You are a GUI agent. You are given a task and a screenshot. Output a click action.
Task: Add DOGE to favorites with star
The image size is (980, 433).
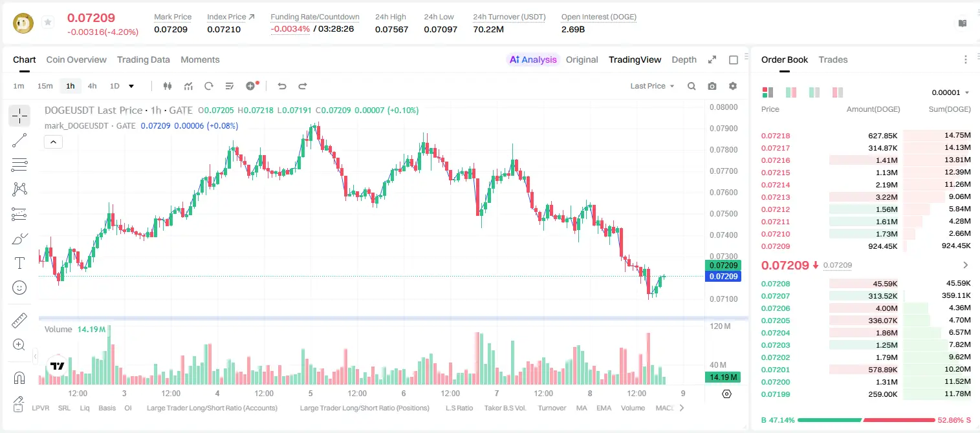pos(48,23)
